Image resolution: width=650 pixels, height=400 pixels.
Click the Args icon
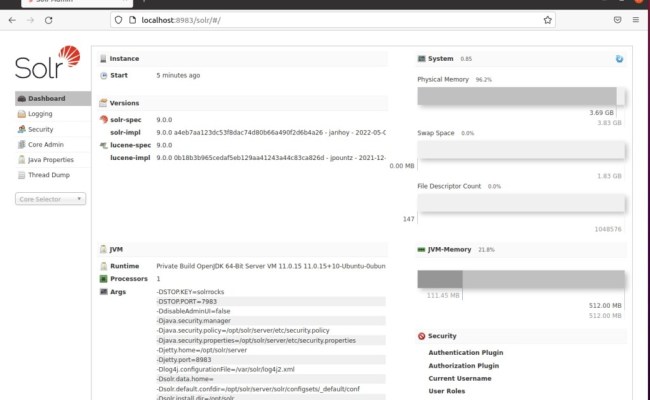(x=104, y=291)
